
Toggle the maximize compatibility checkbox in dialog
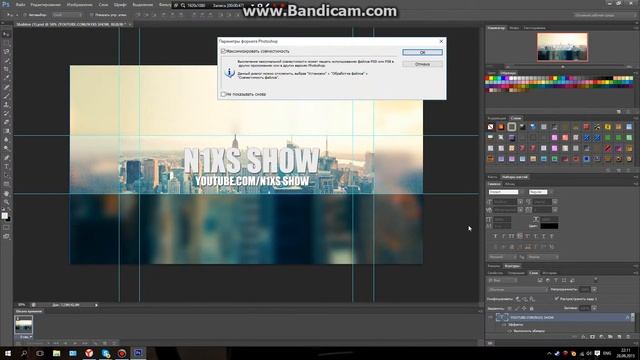coord(223,51)
